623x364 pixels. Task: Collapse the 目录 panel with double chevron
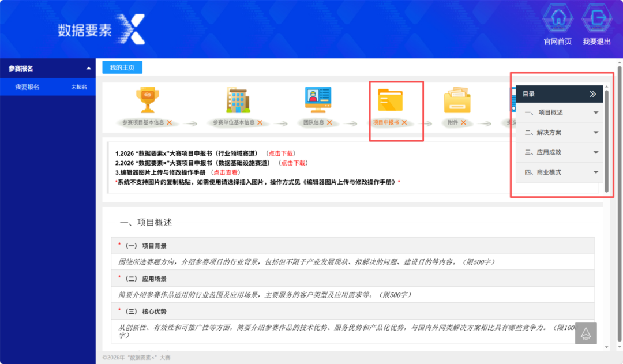(x=593, y=94)
